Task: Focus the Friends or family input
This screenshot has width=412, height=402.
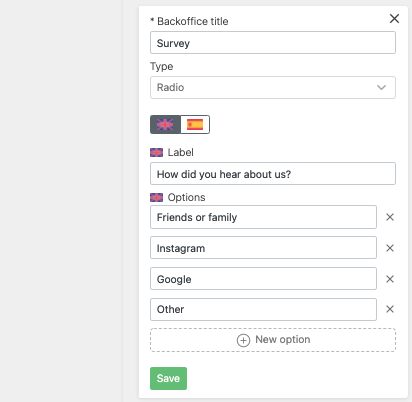Action: [263, 217]
